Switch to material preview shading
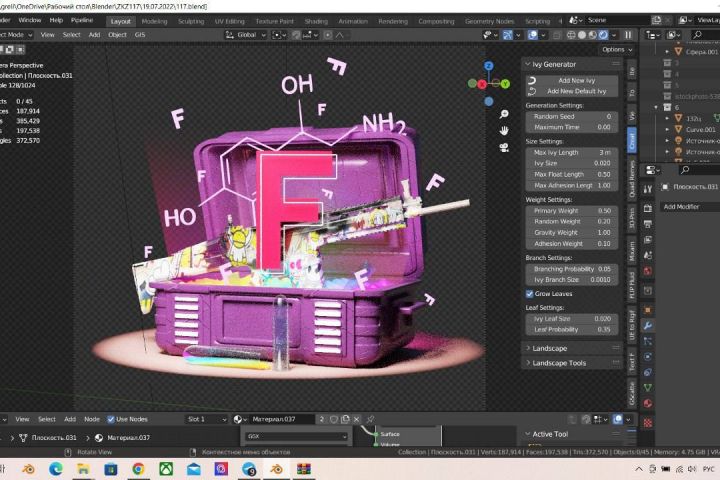This screenshot has width=720, height=480. coord(592,35)
